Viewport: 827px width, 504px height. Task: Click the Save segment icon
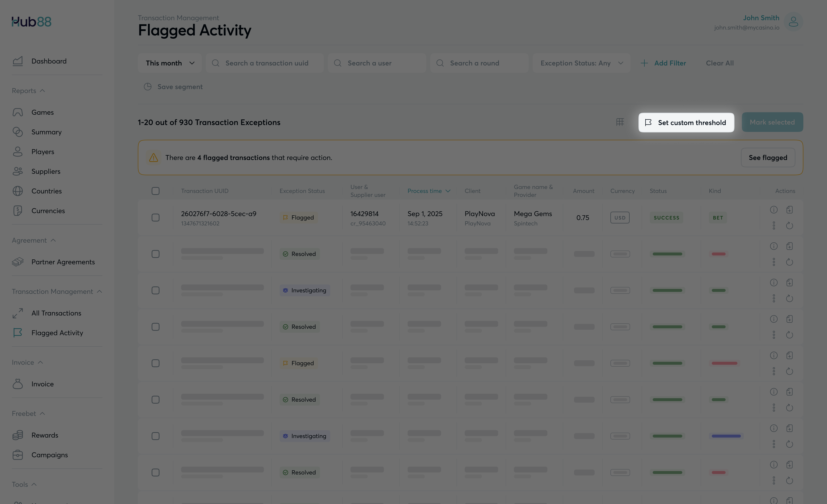click(148, 87)
